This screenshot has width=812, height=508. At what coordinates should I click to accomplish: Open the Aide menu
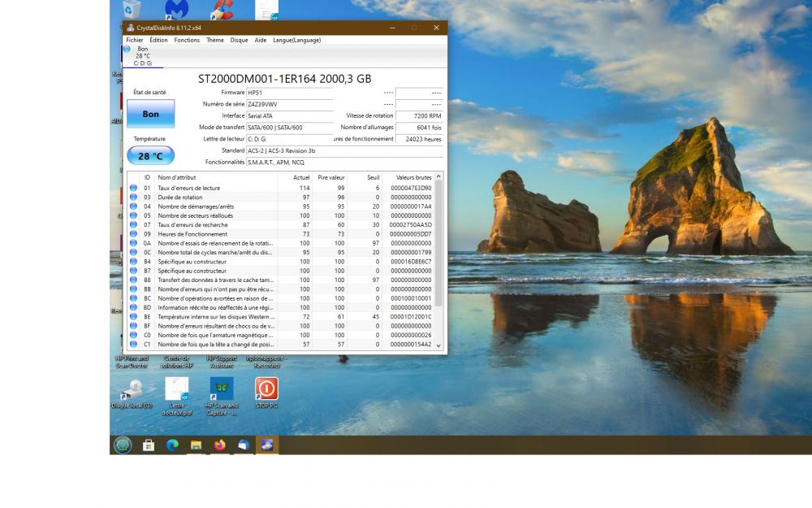click(x=261, y=41)
